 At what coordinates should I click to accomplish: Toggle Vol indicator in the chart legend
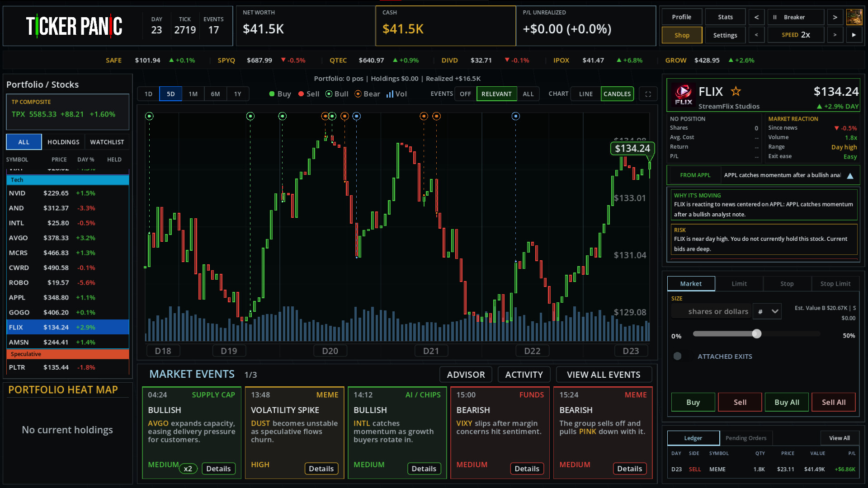[x=396, y=94]
